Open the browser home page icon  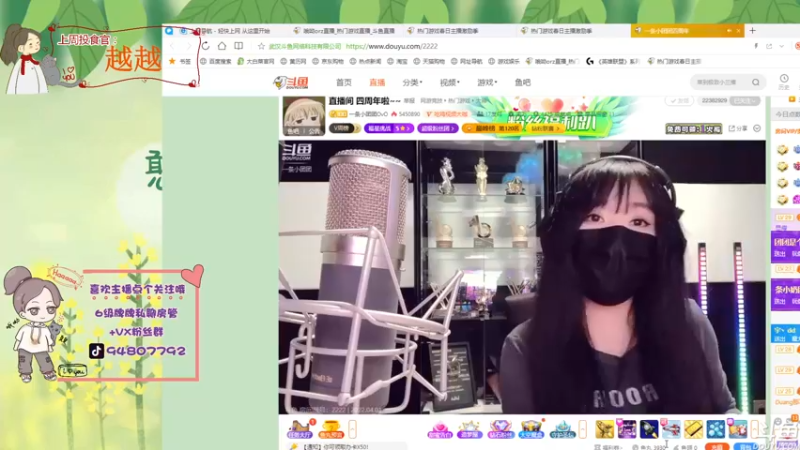pyautogui.click(x=222, y=46)
